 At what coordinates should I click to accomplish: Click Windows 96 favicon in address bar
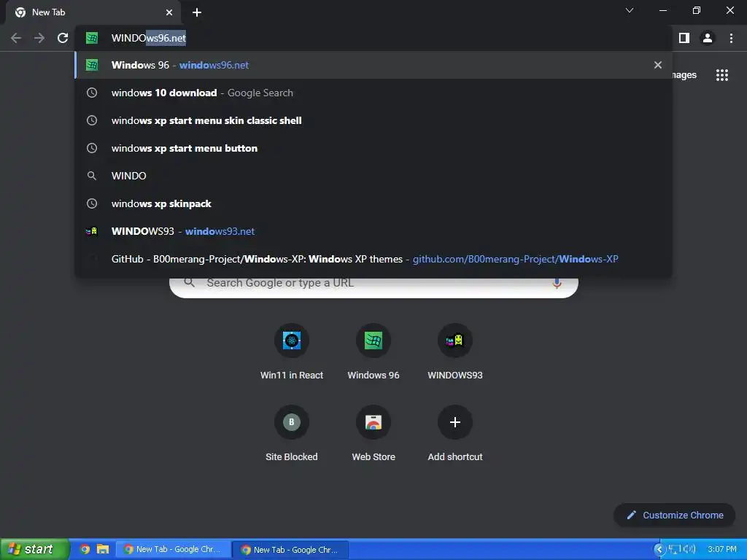(92, 38)
